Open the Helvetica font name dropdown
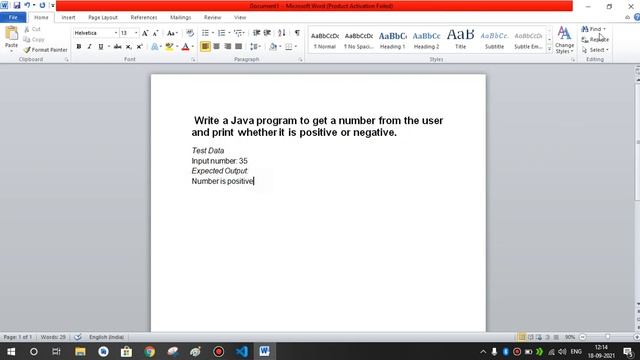 point(116,33)
